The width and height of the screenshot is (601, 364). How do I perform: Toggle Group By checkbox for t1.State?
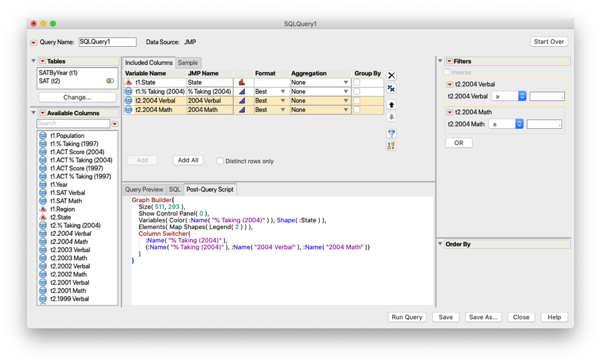tap(357, 82)
